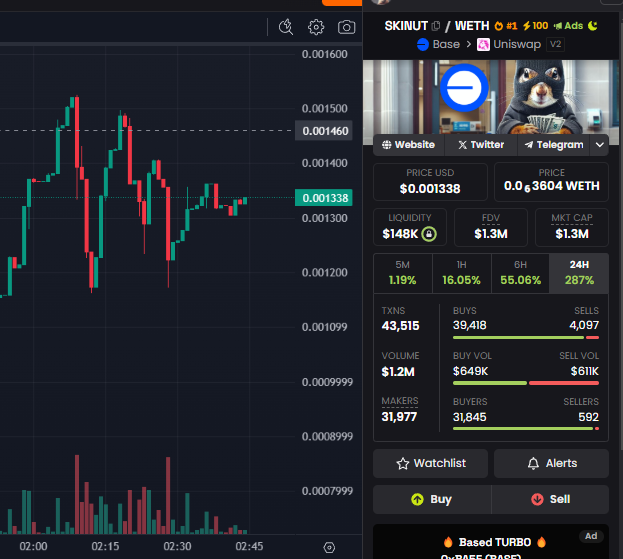Click the BUYS 39,418 value
This screenshot has width=623, height=559.
(470, 325)
